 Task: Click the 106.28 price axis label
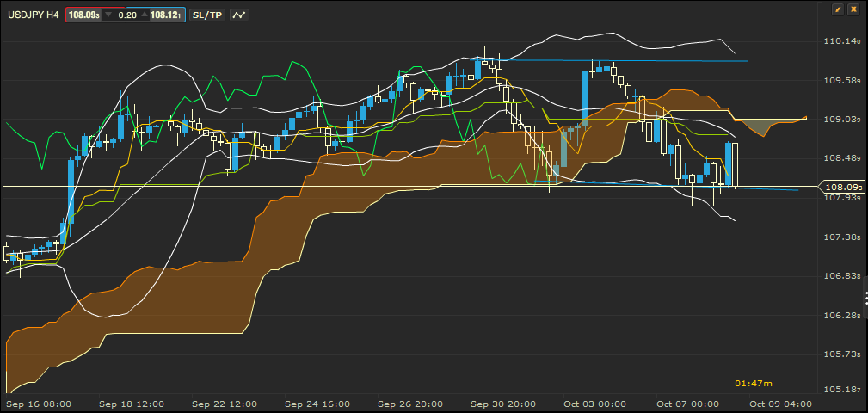click(x=840, y=316)
